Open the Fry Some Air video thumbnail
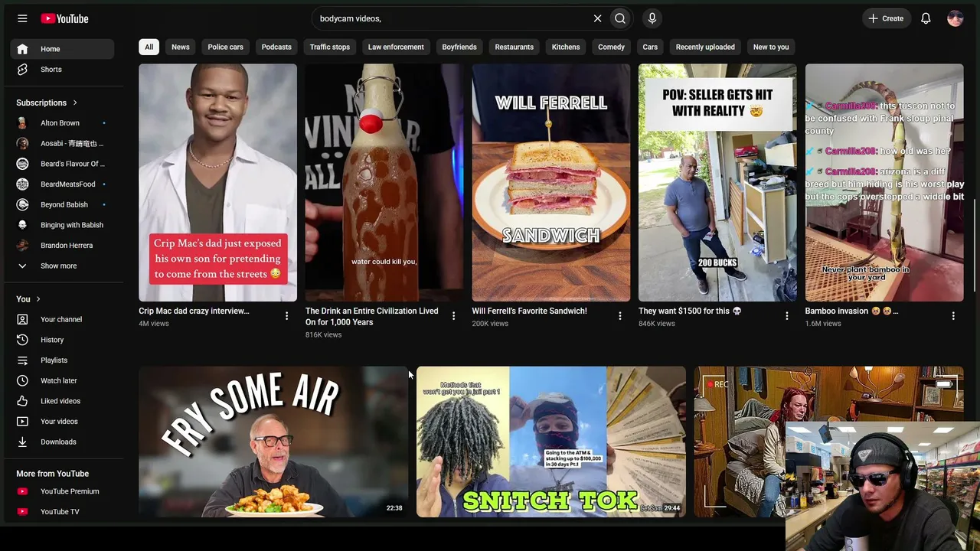 click(x=273, y=442)
